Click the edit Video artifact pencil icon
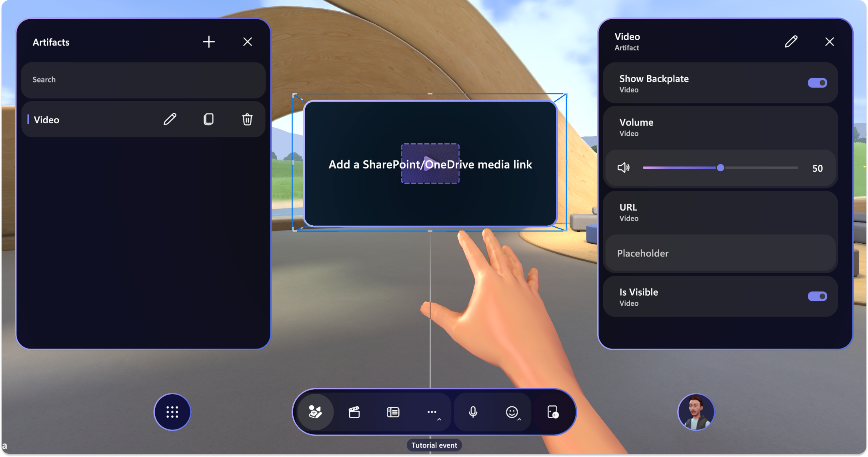 click(x=170, y=119)
